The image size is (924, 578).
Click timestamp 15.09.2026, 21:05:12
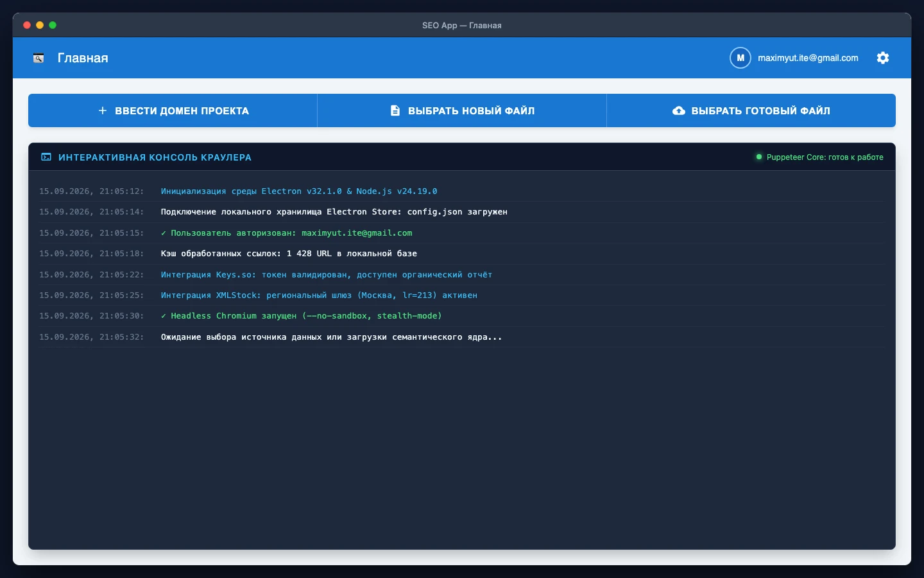(91, 191)
